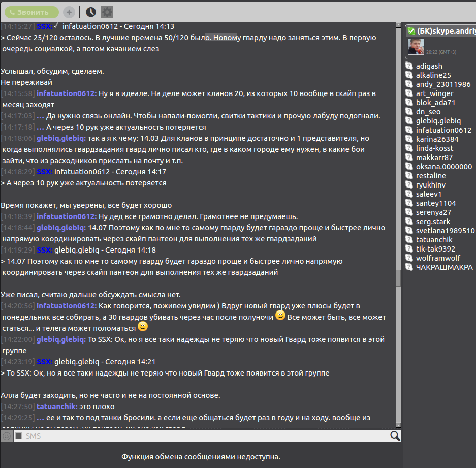This screenshot has width=476, height=468.
Task: Click the timestamp [14:20:56]
Action: [x=18, y=306]
